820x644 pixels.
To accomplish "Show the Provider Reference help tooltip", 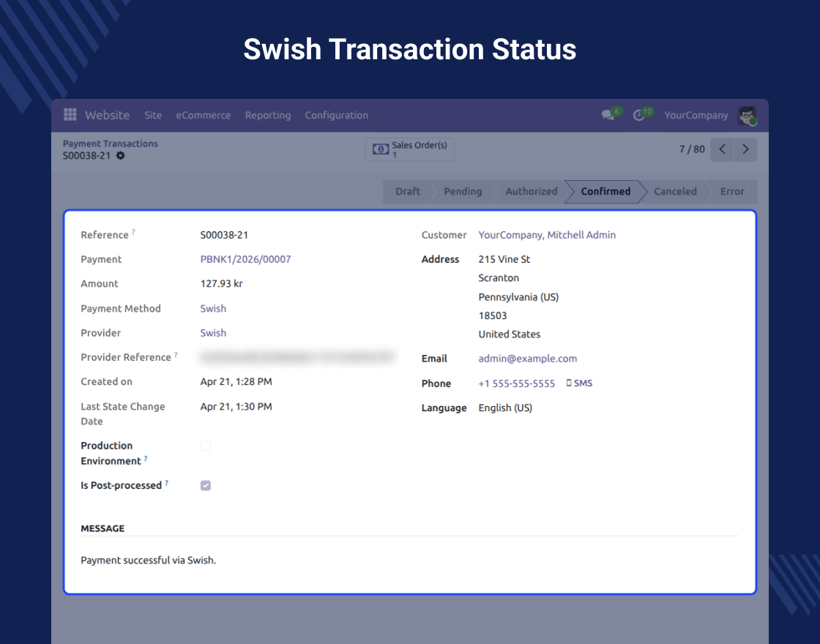I will [x=176, y=354].
